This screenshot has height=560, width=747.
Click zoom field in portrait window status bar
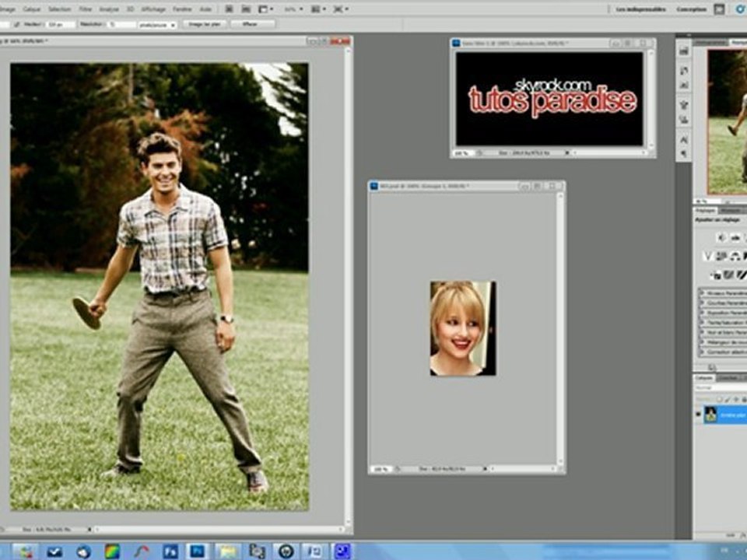tap(381, 469)
